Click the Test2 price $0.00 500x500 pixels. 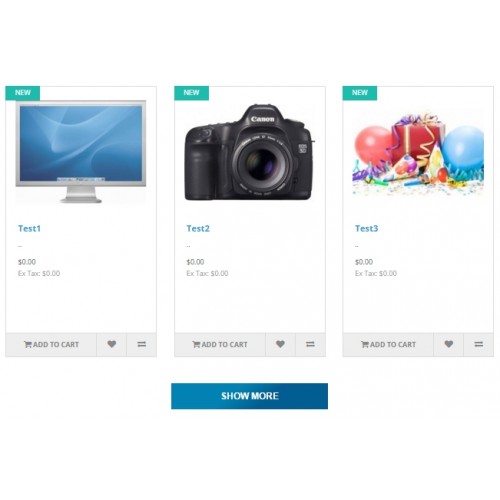[195, 262]
